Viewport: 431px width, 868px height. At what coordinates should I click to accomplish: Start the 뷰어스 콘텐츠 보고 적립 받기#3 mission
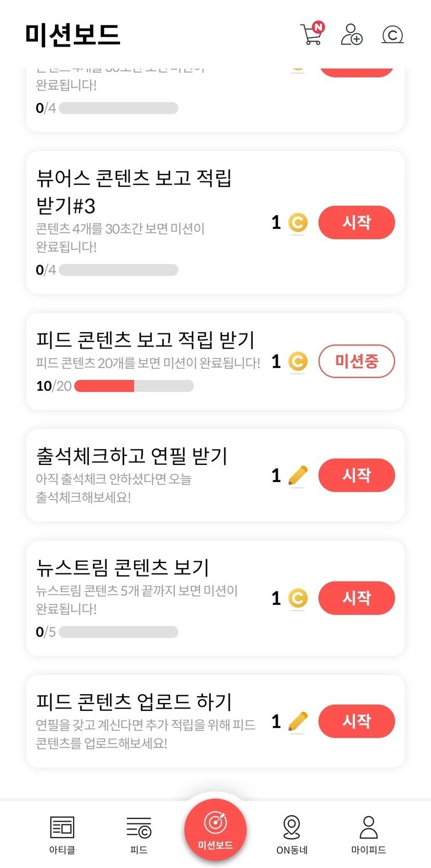[x=356, y=223]
